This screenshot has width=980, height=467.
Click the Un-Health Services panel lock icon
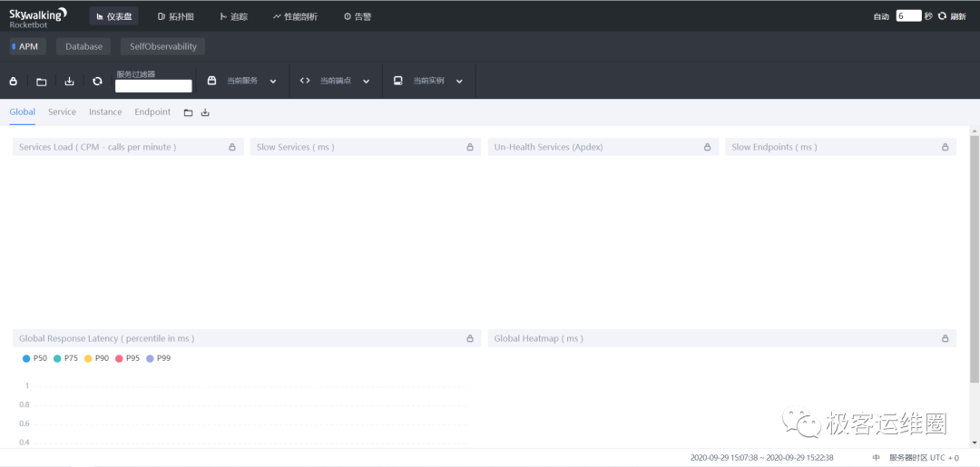708,147
